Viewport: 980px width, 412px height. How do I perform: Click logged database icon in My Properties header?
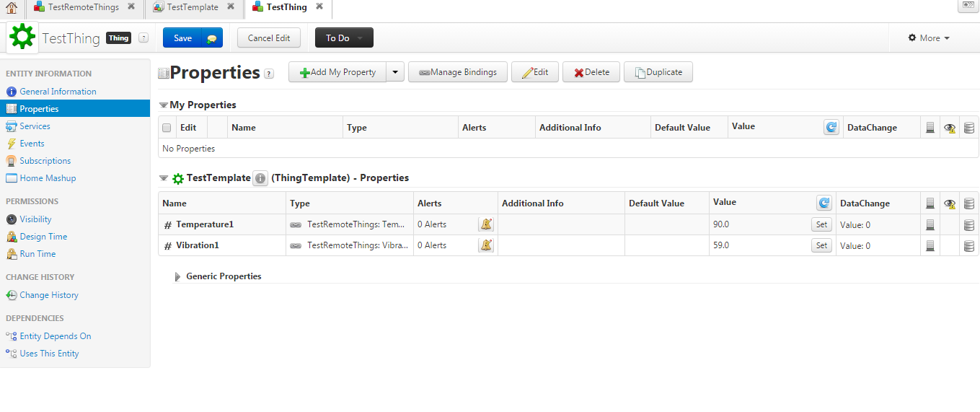pos(969,128)
